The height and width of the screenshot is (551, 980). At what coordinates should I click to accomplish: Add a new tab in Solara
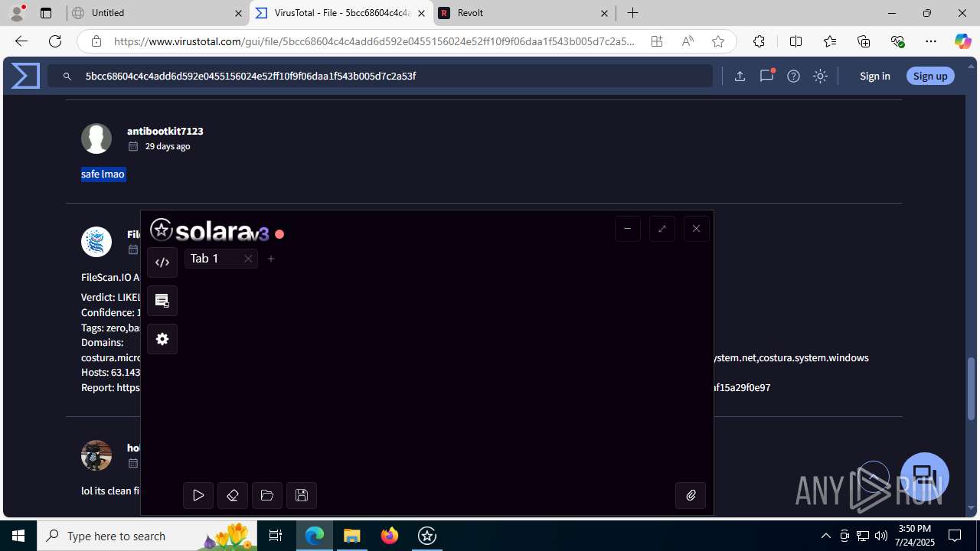pos(271,259)
